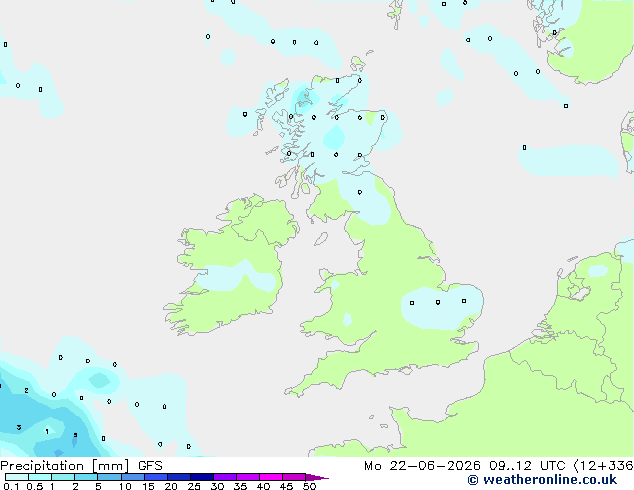The width and height of the screenshot is (634, 490).
Task: Click the above-50 arrow tip of the legend
Action: tap(317, 477)
